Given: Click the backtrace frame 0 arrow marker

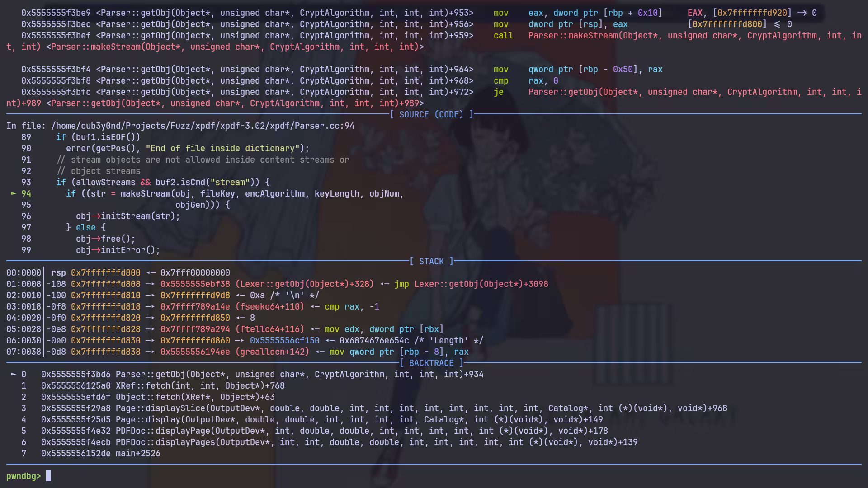Looking at the screenshot, I should 14,374.
